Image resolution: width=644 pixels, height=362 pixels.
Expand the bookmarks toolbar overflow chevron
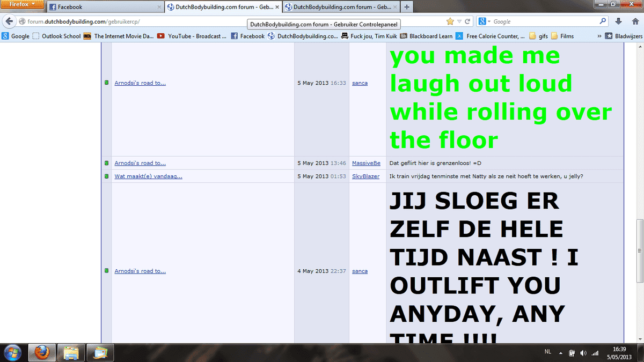click(x=599, y=36)
